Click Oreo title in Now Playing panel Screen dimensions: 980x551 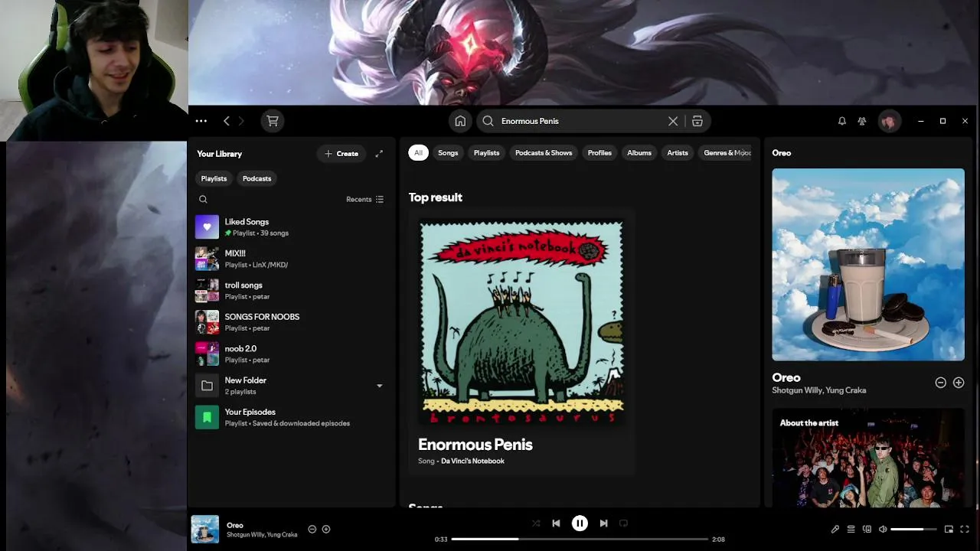click(x=786, y=377)
